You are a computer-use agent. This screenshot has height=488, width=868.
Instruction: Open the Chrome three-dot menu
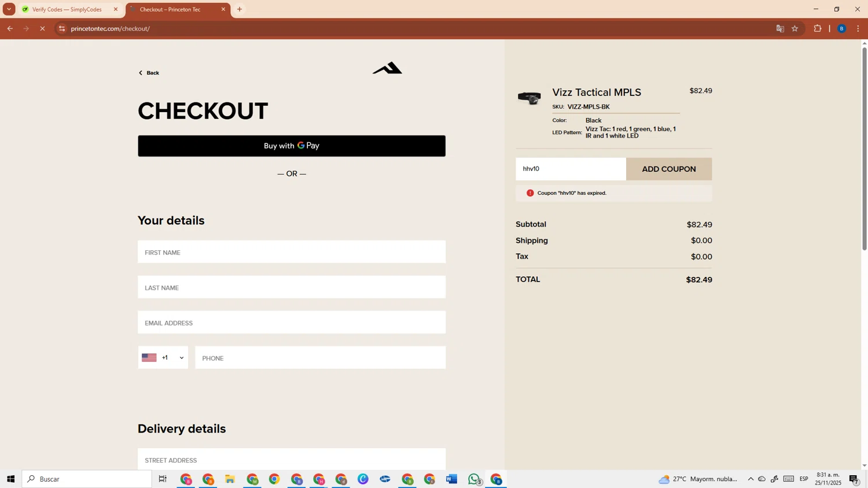tap(858, 28)
